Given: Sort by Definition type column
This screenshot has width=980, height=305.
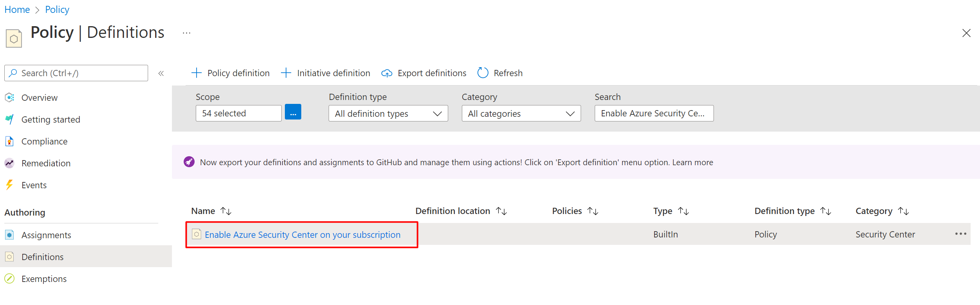Looking at the screenshot, I should point(826,211).
